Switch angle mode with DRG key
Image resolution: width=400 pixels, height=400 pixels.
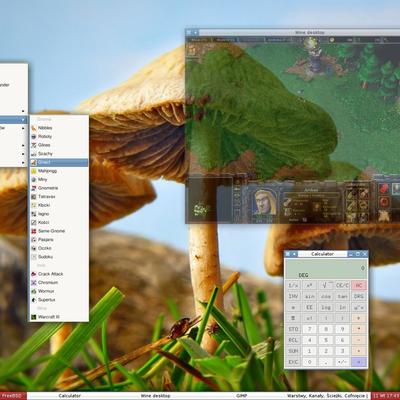pyautogui.click(x=359, y=296)
